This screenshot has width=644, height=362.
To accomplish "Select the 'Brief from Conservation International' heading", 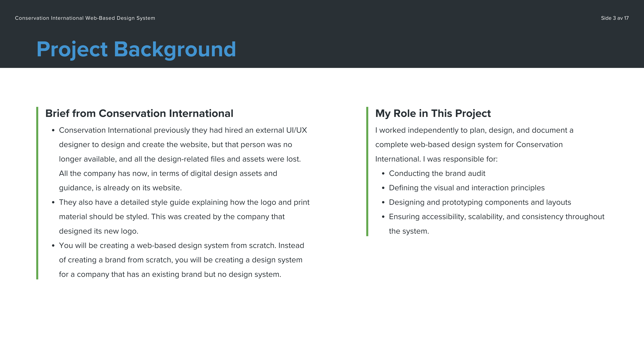I will [x=139, y=113].
